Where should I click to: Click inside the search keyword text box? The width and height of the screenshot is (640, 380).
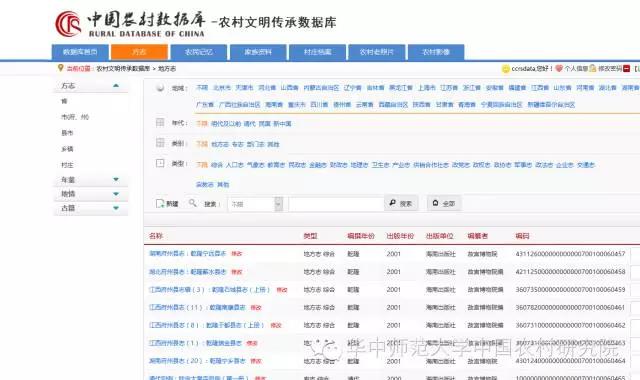(x=336, y=204)
